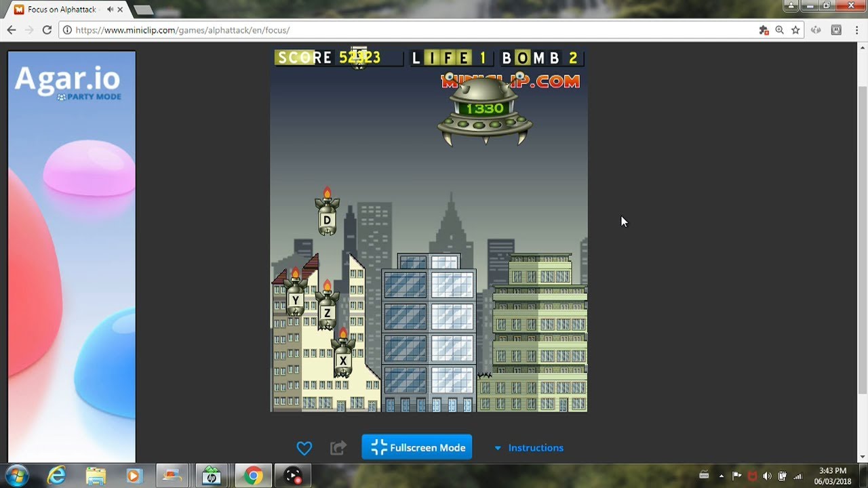The height and width of the screenshot is (488, 868).
Task: Show hidden tray icons with the up arrow
Action: click(721, 476)
